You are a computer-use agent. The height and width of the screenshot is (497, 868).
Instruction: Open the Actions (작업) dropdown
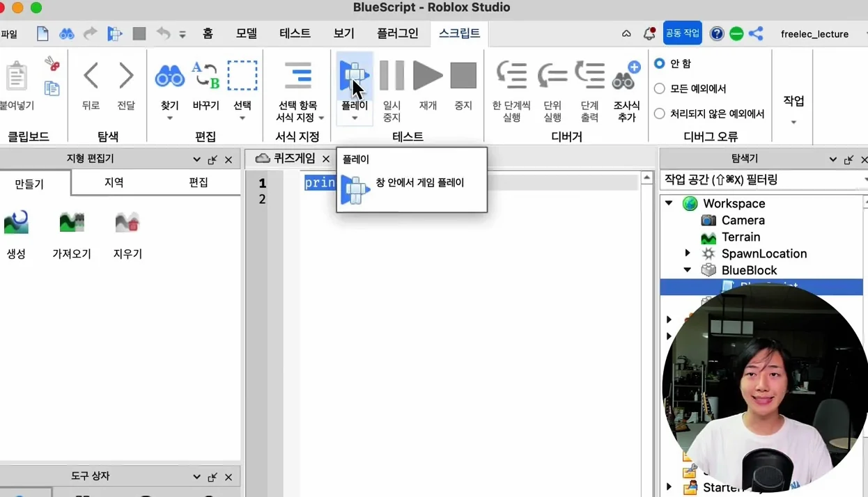(x=793, y=123)
